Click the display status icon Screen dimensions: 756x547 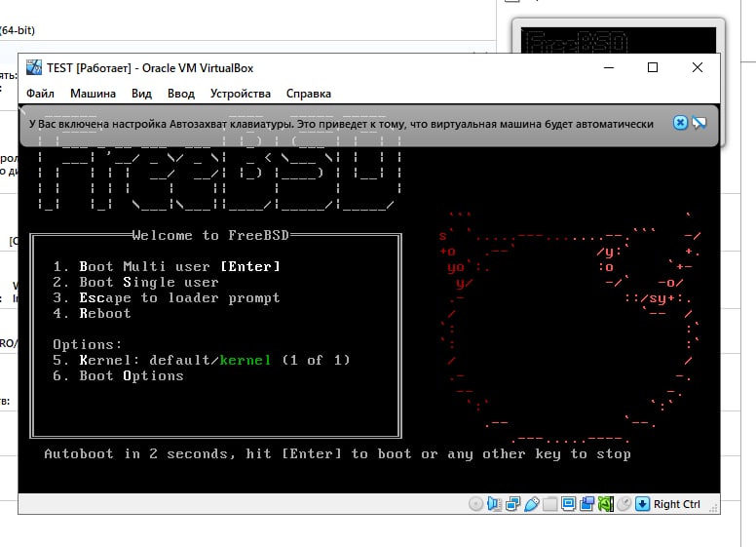click(x=568, y=504)
